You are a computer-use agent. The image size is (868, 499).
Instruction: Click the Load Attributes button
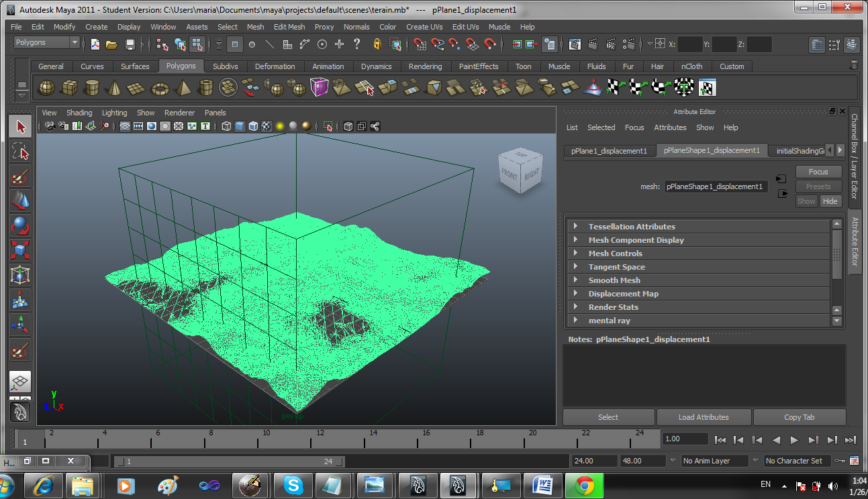704,417
